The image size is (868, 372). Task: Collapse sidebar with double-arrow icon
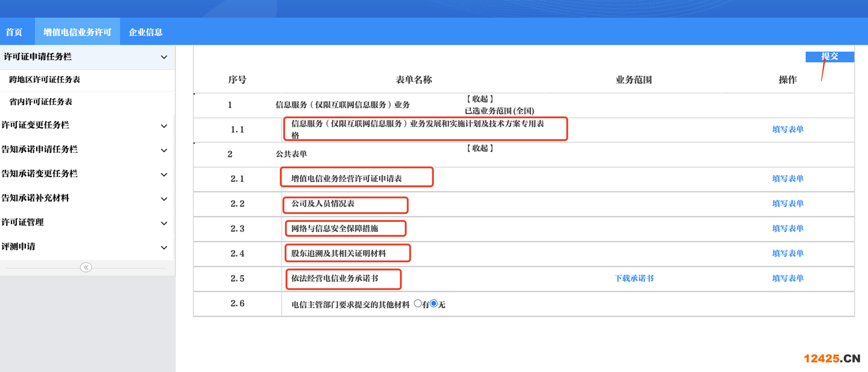coord(86,267)
